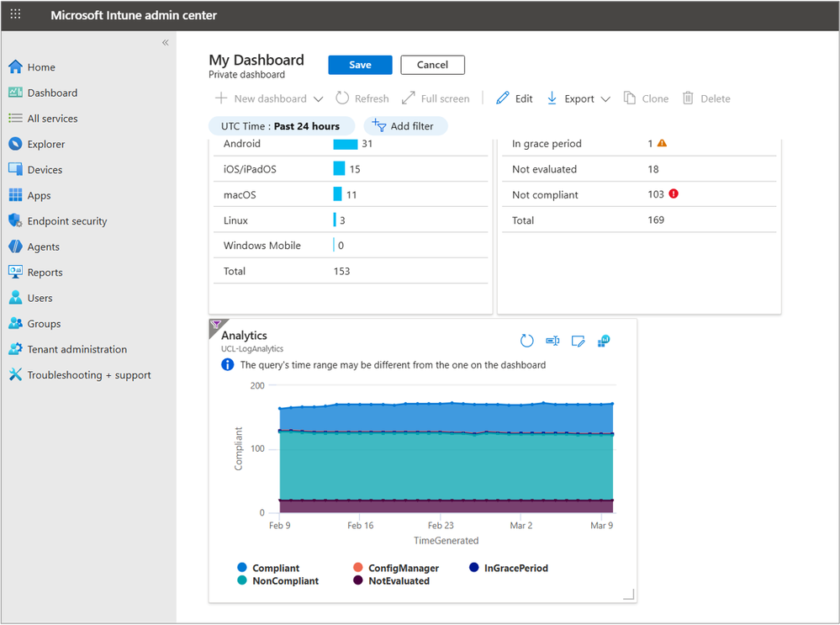
Task: Click the Troubleshooting + support tools icon
Action: click(x=15, y=374)
